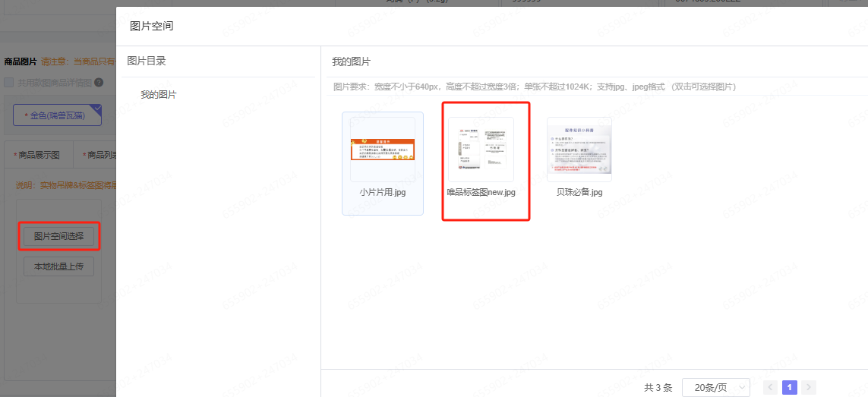The width and height of the screenshot is (868, 397).
Task: Switch to the 商品展示图 tab
Action: (x=38, y=155)
